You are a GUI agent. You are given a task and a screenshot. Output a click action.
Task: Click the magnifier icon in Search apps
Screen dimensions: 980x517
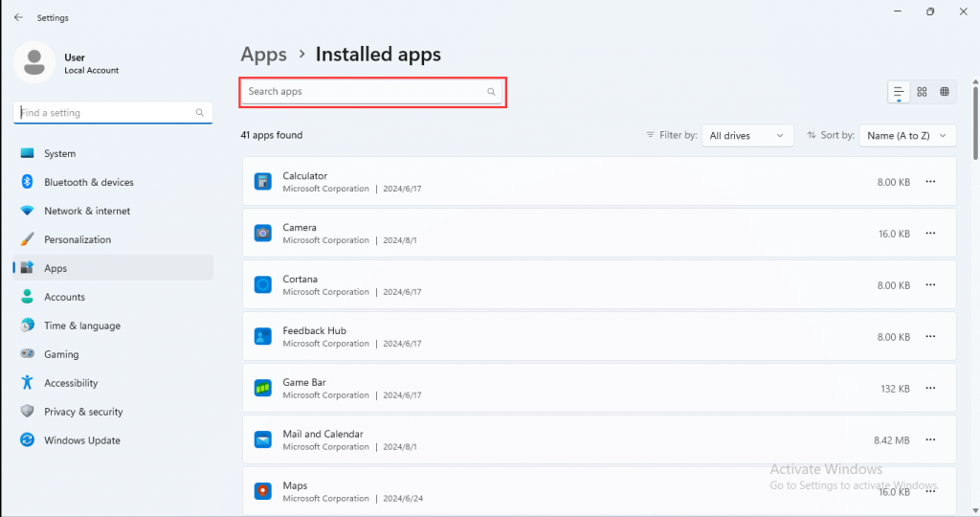491,92
